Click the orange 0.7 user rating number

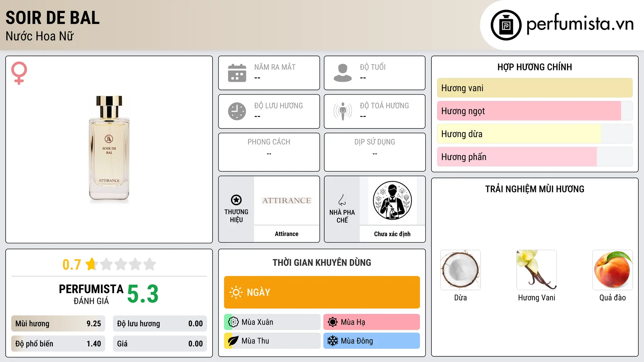(x=72, y=265)
